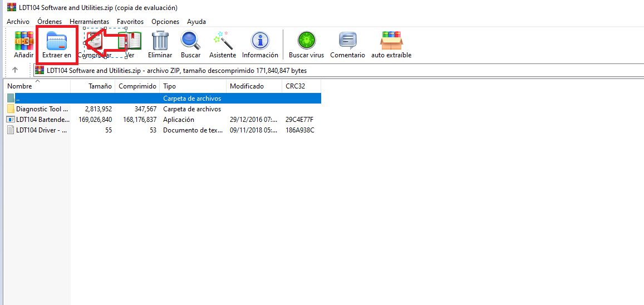Sort by Comprimido column header
Image resolution: width=644 pixels, height=305 pixels.
(x=137, y=86)
